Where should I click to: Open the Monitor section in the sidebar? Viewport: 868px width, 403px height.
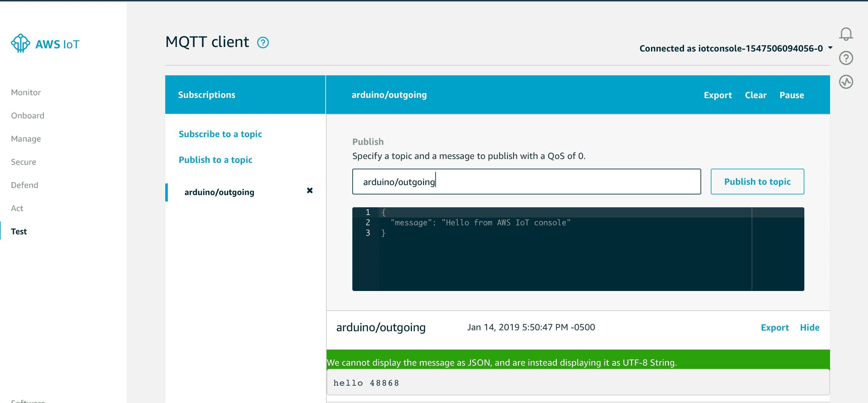(26, 92)
